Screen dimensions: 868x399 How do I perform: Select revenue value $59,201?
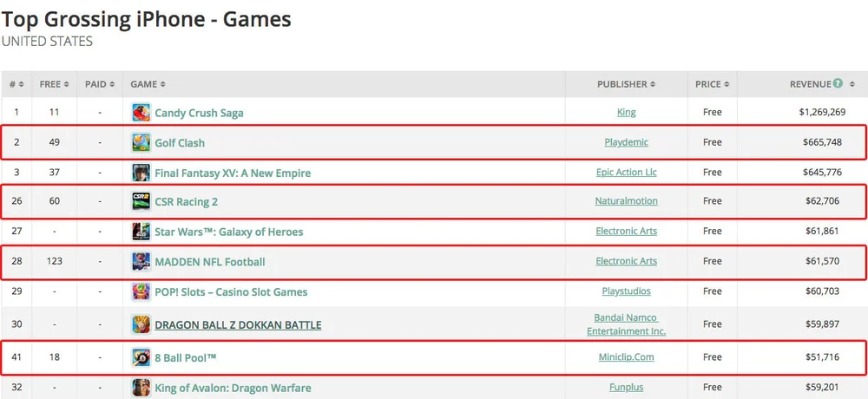tap(822, 387)
